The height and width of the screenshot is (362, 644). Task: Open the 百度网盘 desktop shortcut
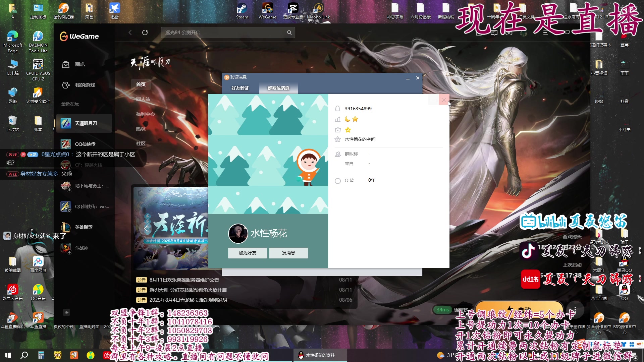pyautogui.click(x=38, y=264)
